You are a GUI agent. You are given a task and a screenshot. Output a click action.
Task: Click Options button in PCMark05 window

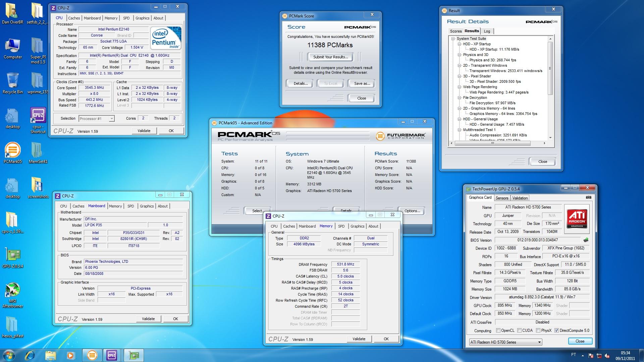(x=412, y=211)
